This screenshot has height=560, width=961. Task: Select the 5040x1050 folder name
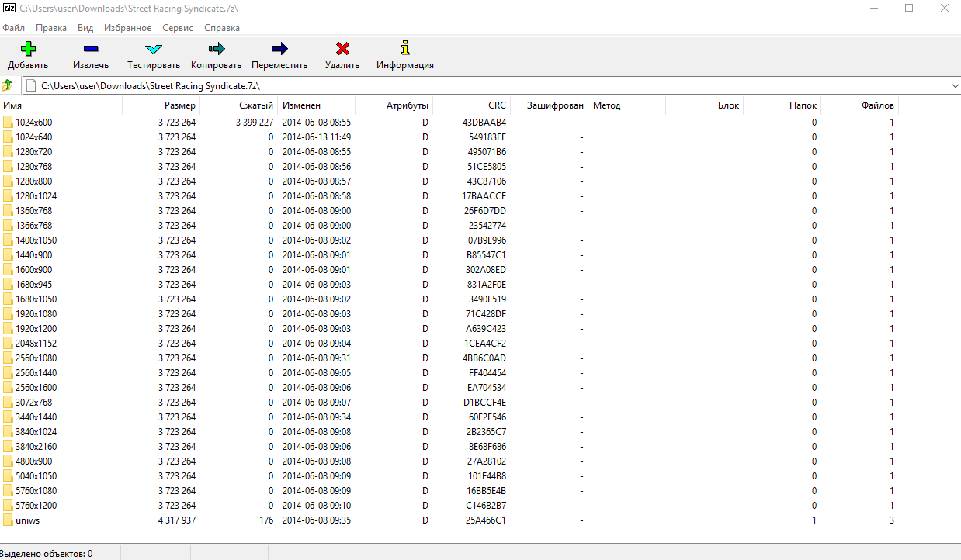pos(36,475)
